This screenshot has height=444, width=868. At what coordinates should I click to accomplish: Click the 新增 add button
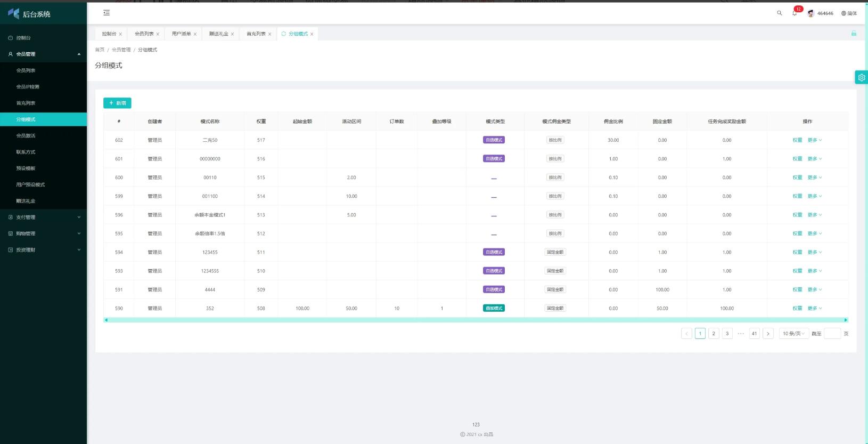point(117,103)
